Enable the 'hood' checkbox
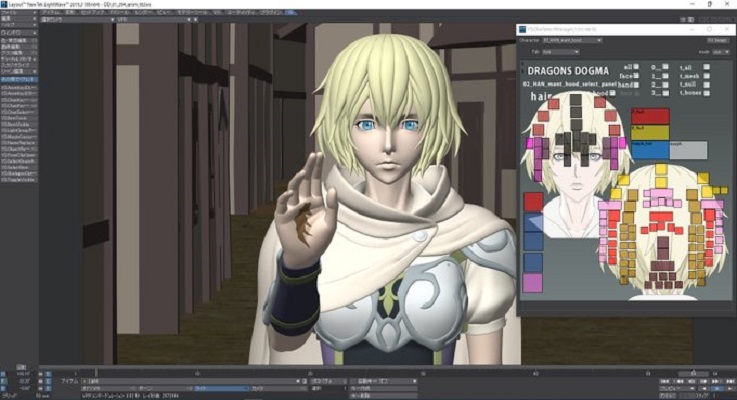Viewport: 737px width, 400px height. pyautogui.click(x=612, y=93)
